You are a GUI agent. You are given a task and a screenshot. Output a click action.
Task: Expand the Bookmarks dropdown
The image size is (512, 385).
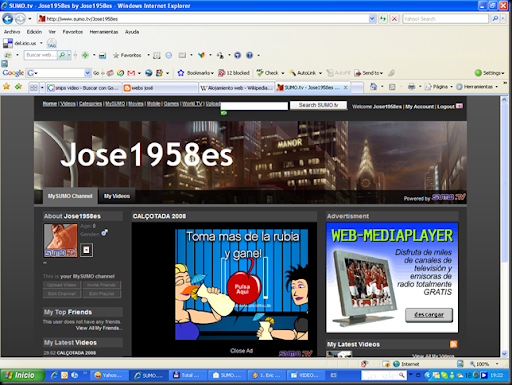point(212,73)
